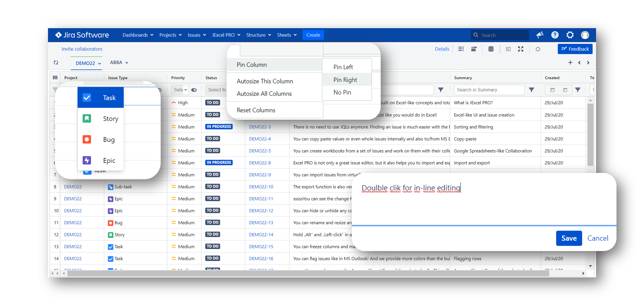644x306 pixels.
Task: Go to next sheet with right chevron
Action: pyautogui.click(x=588, y=63)
